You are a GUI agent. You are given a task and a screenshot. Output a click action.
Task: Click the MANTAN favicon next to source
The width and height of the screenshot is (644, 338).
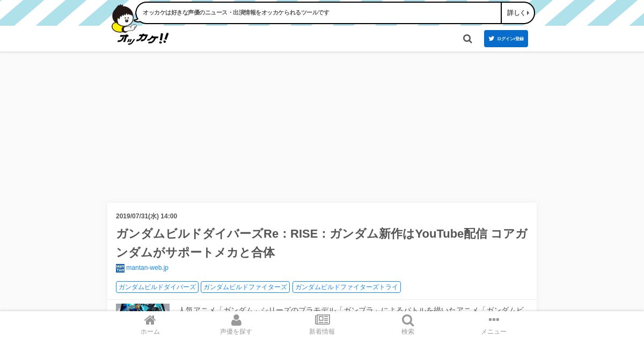tap(120, 268)
